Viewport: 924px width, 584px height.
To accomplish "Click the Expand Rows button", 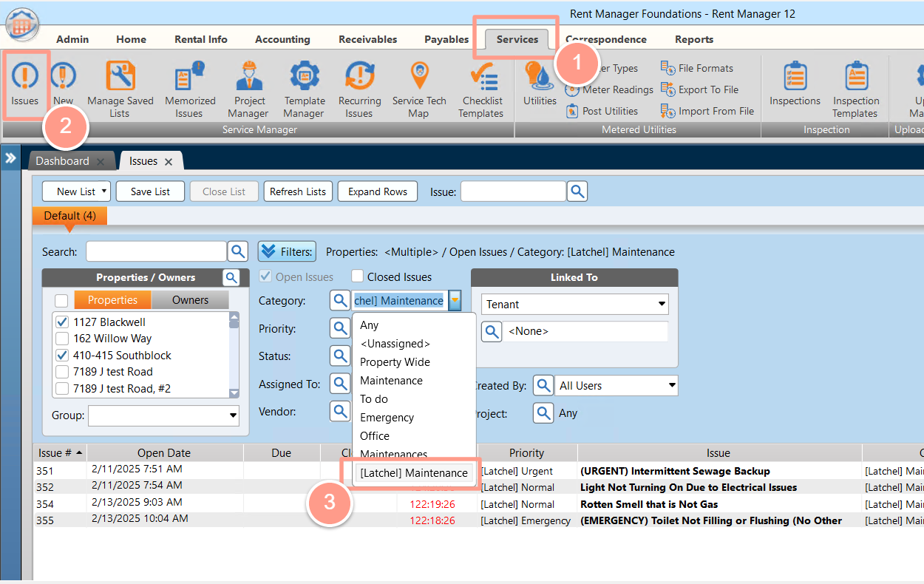I will [x=378, y=191].
